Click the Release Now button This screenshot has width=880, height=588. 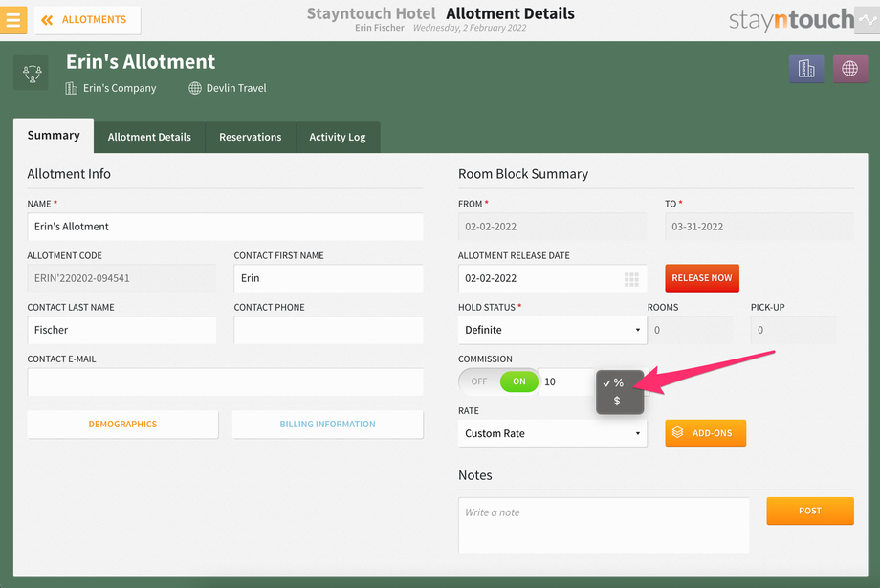[702, 278]
